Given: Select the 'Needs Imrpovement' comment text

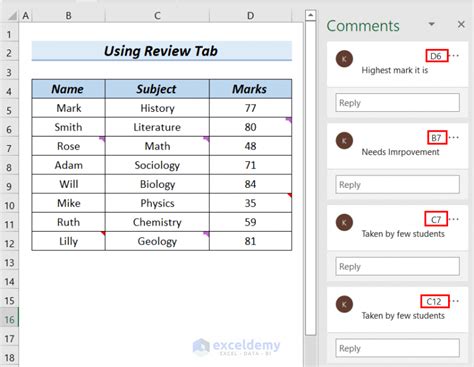Looking at the screenshot, I should (400, 152).
